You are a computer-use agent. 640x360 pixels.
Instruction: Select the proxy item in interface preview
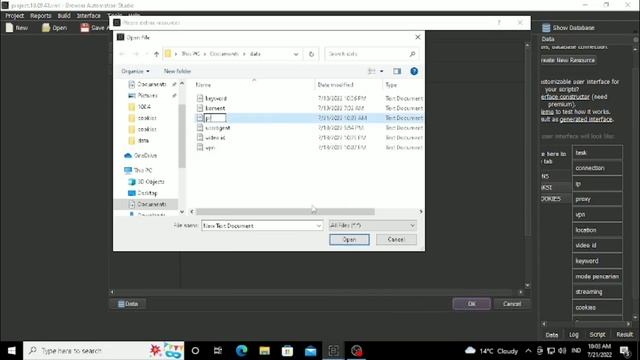point(597,199)
